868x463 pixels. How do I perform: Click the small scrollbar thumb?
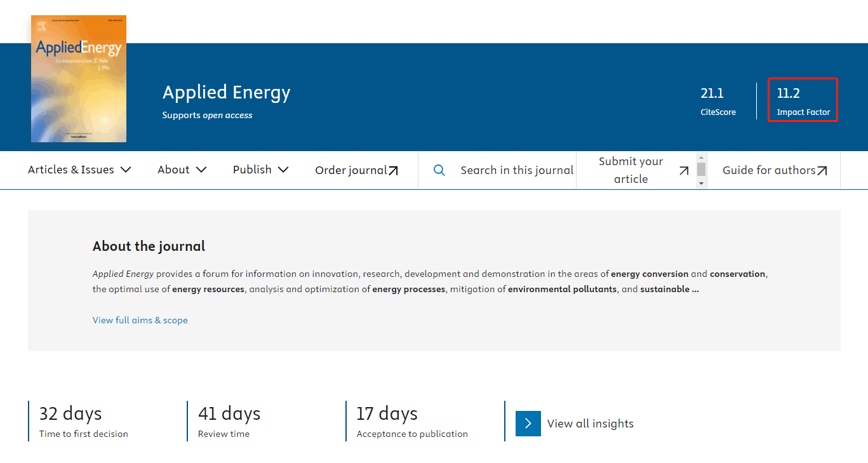[702, 169]
